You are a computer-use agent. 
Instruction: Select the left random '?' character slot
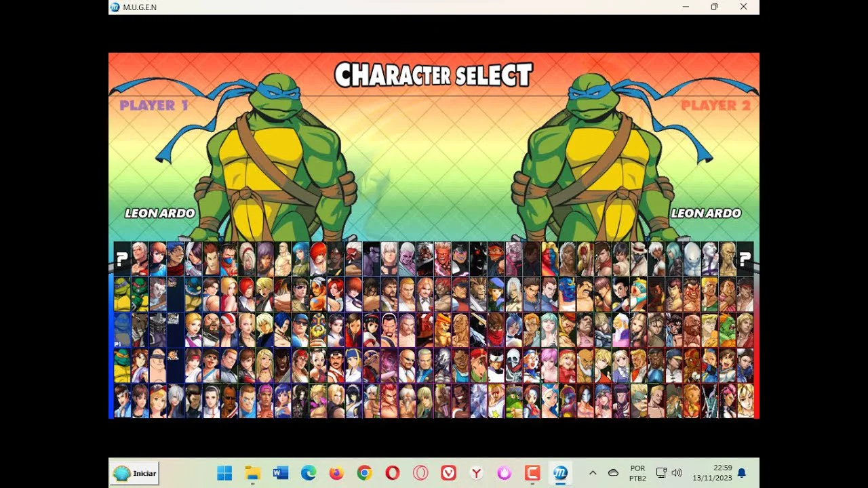point(122,259)
